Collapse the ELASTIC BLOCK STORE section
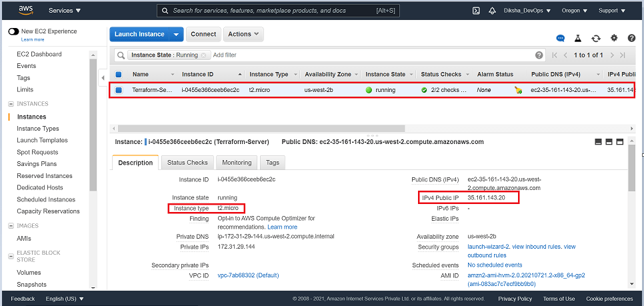Screen dimensions: 644x306 11,256
